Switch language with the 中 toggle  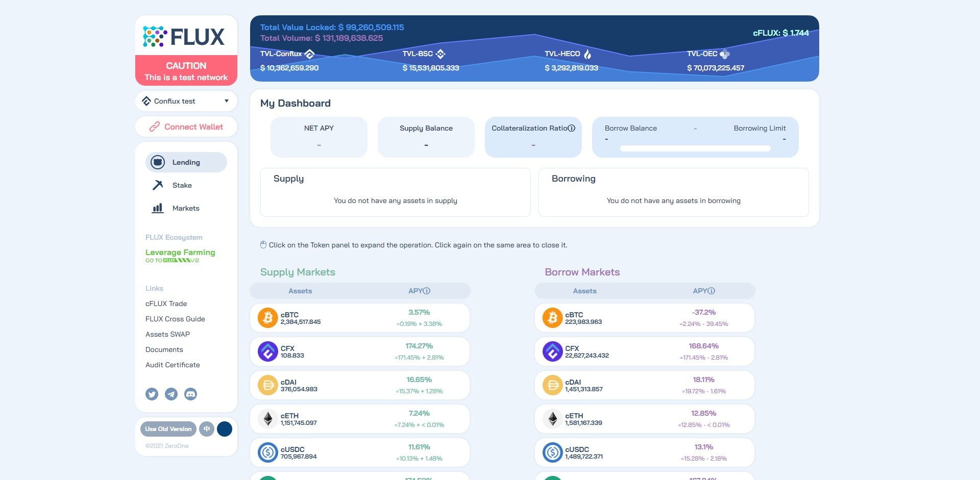coord(207,429)
